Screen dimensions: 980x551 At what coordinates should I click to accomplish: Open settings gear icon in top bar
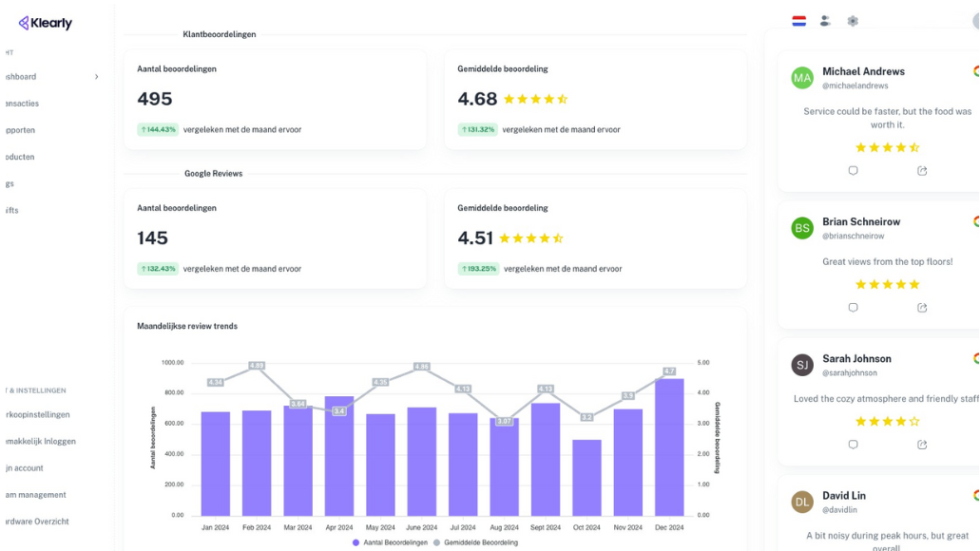coord(853,21)
